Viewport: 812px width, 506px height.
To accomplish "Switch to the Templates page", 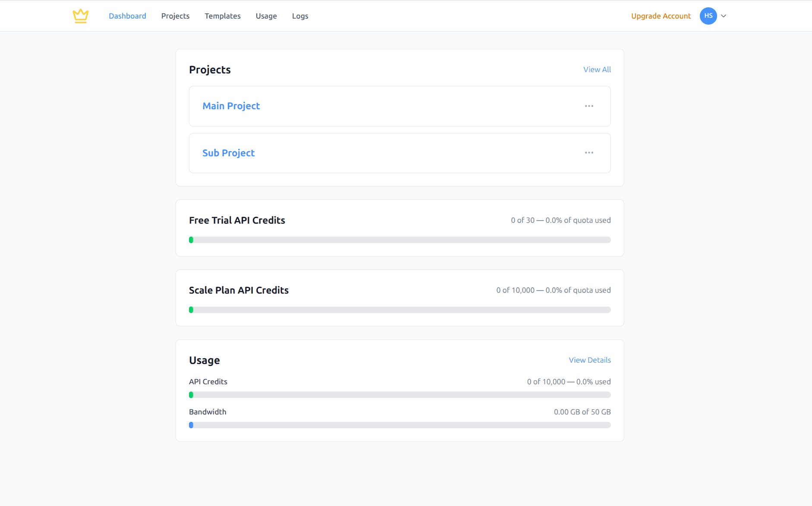I will tap(223, 16).
